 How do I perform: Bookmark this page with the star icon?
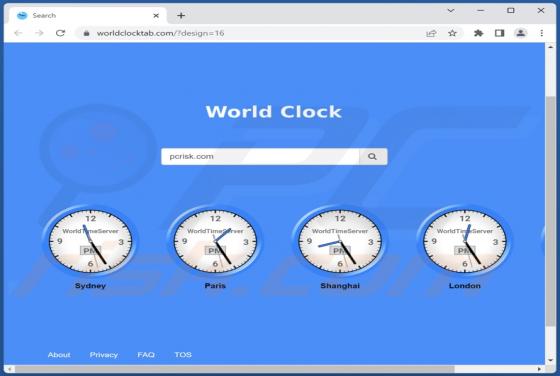[x=452, y=33]
